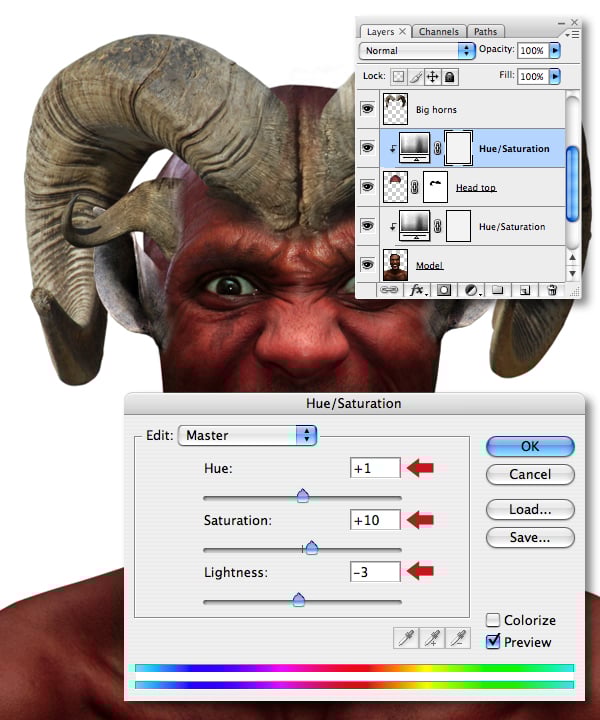Hide the selected Hue/Saturation layer
The width and height of the screenshot is (600, 720).
pyautogui.click(x=367, y=148)
